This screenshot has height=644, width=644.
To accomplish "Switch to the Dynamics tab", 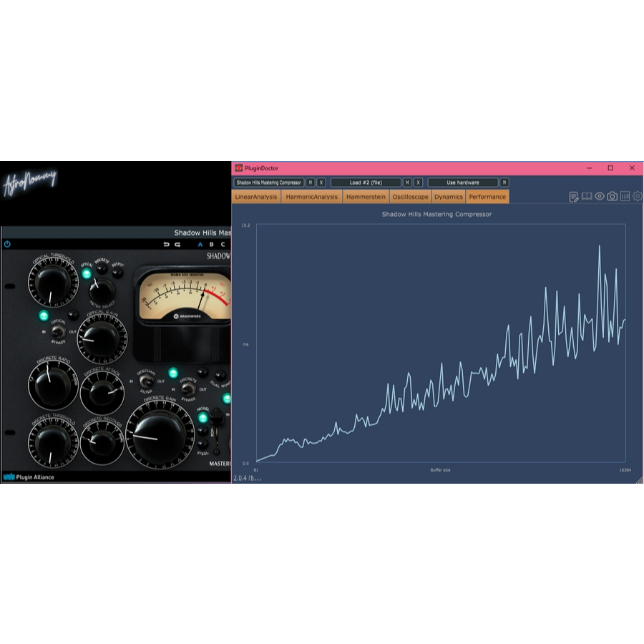I will [x=449, y=197].
